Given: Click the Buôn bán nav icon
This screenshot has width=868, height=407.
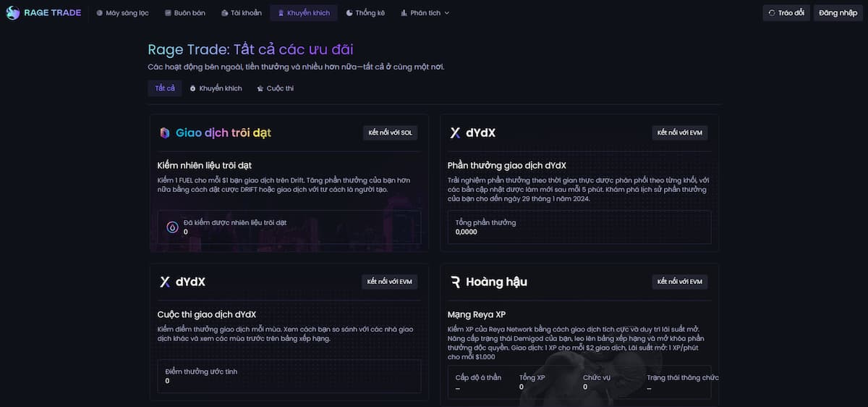Looking at the screenshot, I should [168, 13].
